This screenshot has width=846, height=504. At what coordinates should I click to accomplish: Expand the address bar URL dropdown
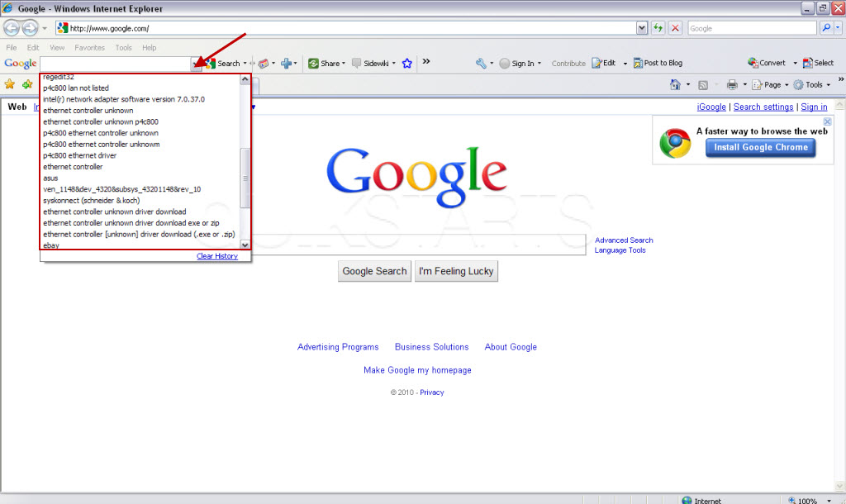pyautogui.click(x=641, y=28)
